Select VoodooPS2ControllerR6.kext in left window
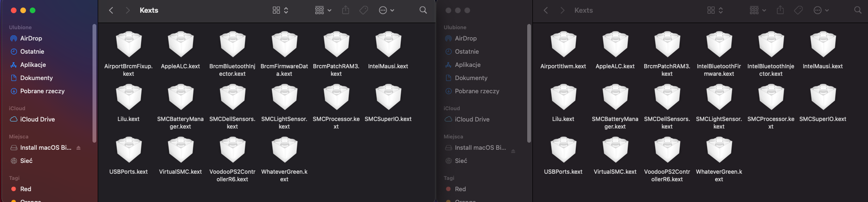868x202 pixels. click(x=232, y=159)
